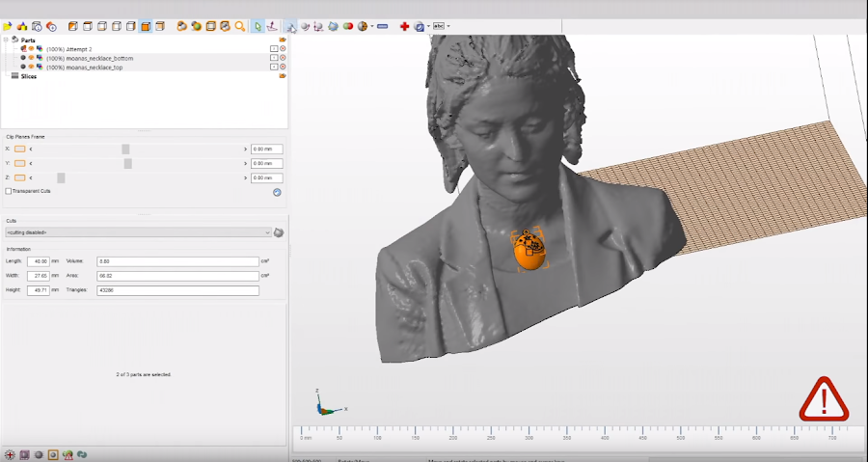Click the X slider left arrow
Screen dimensions: 868x462
(31, 149)
